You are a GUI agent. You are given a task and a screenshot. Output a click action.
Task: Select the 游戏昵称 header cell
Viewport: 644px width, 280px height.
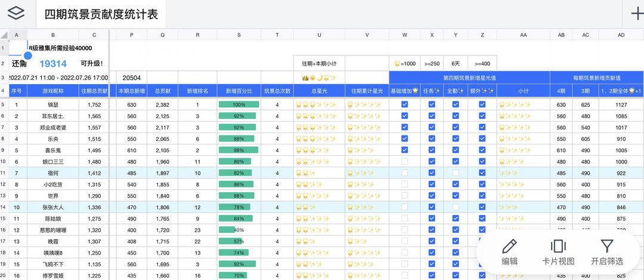(x=53, y=91)
